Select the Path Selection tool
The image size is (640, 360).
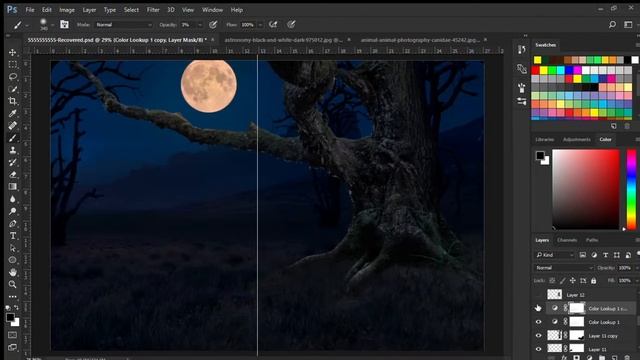(x=13, y=248)
